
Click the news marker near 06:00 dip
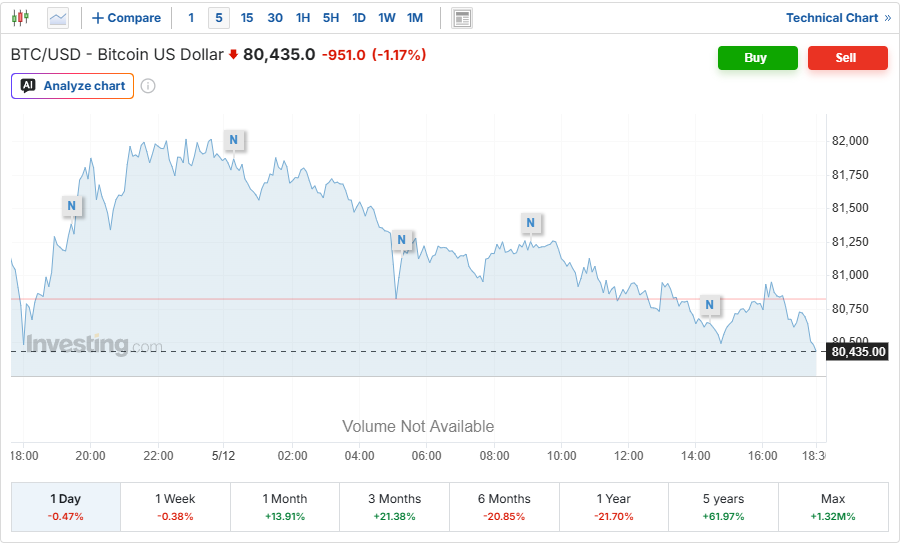(x=402, y=240)
